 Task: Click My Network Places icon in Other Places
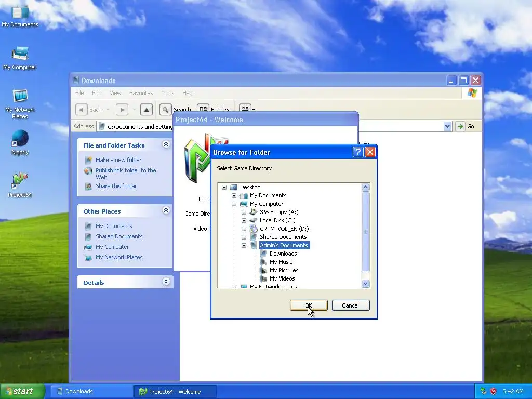coord(88,258)
